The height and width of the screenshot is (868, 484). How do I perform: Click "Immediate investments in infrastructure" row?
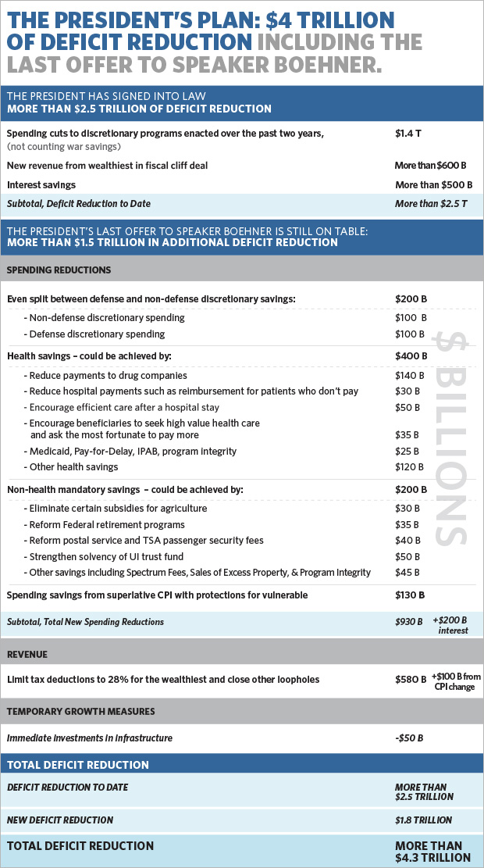click(x=90, y=738)
